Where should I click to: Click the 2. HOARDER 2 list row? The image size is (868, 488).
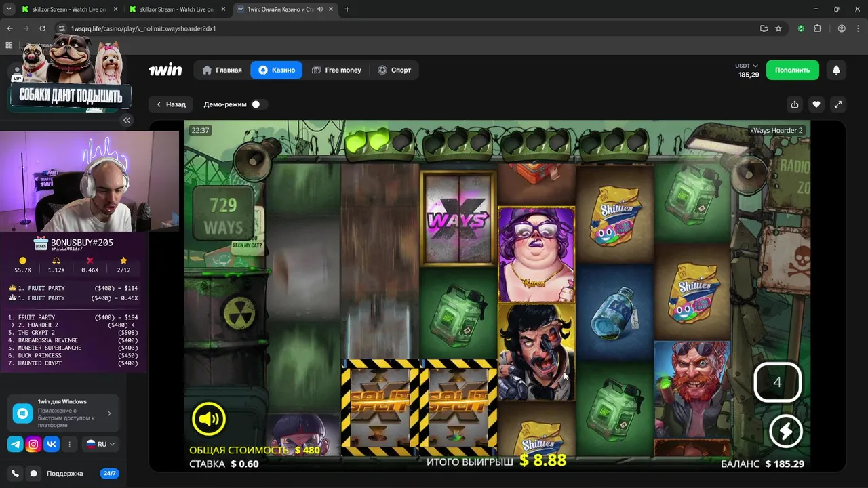coord(73,325)
